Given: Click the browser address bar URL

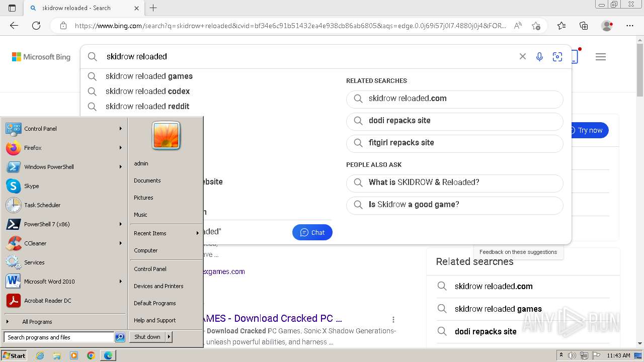Looking at the screenshot, I should [x=291, y=26].
